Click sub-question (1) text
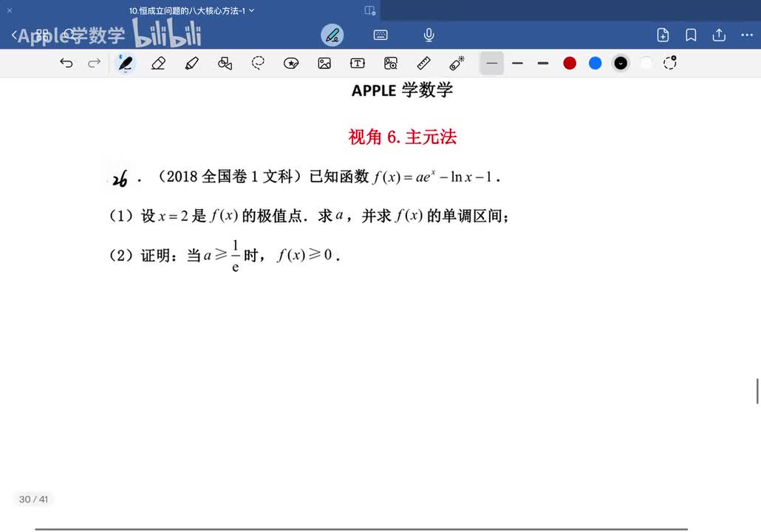 (x=310, y=216)
